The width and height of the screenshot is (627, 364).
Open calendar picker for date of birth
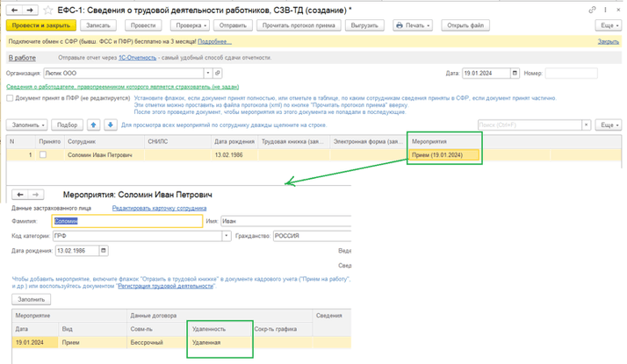(105, 250)
